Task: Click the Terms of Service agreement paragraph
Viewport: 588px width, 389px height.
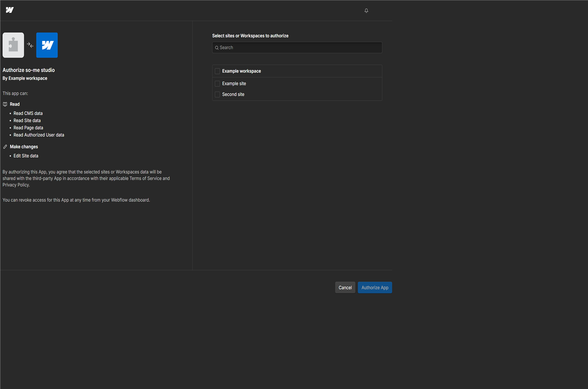Action: click(x=86, y=178)
